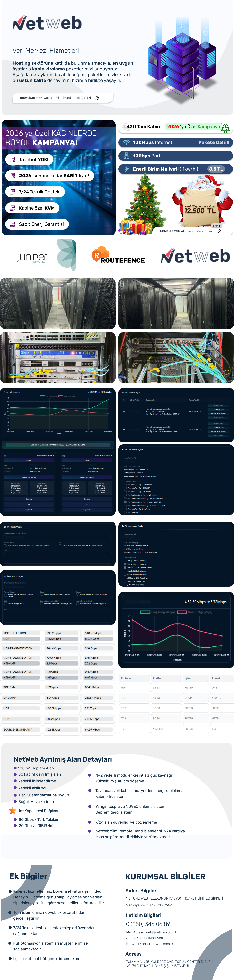The image size is (234, 980).
Task: Click the receipt icon beside '2026 sonuna kadar SABİT fiyat!'
Action: [x=13, y=176]
